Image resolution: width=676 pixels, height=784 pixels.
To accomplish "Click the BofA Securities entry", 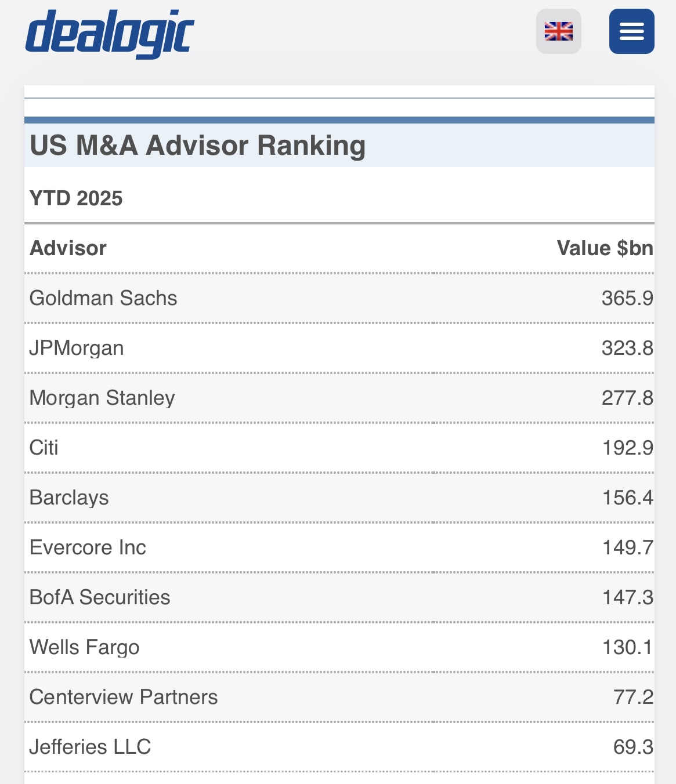I will pos(339,597).
